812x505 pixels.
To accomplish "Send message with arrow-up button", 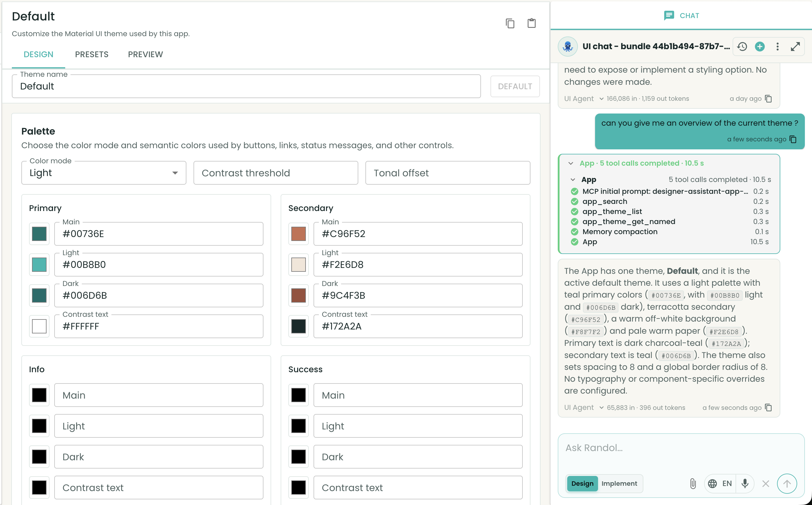I will pyautogui.click(x=787, y=483).
